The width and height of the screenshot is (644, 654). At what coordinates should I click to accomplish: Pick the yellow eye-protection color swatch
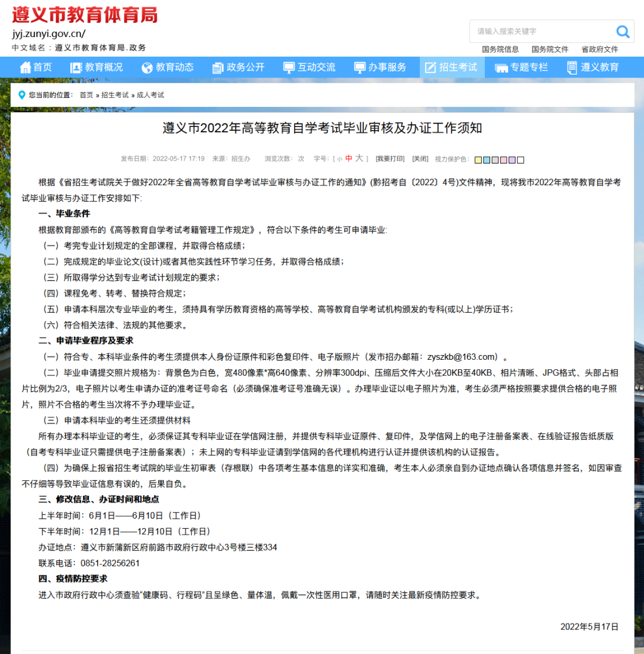478,159
